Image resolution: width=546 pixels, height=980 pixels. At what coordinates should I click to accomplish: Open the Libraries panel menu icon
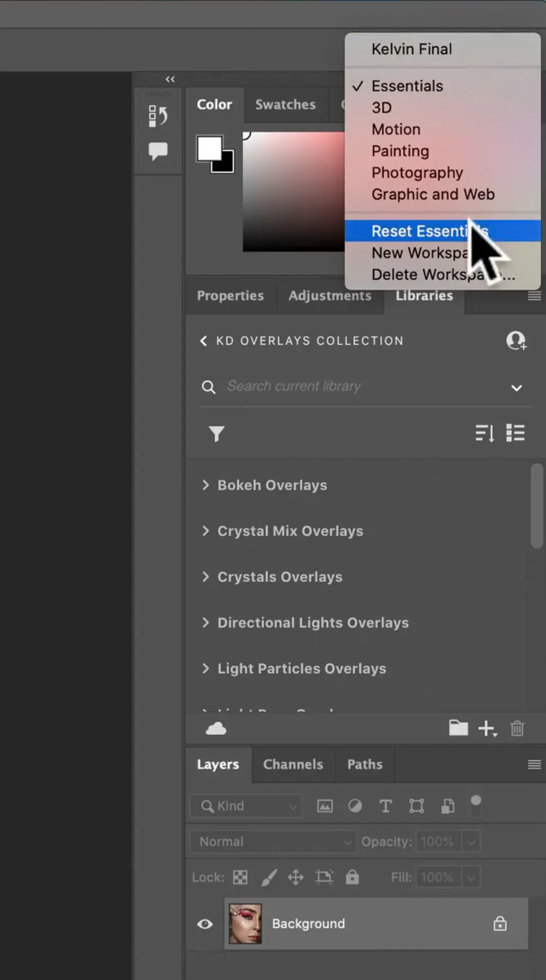pyautogui.click(x=534, y=296)
